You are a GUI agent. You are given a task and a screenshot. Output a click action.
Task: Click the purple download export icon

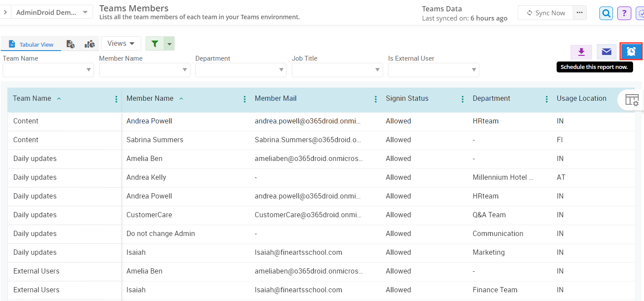(x=581, y=52)
